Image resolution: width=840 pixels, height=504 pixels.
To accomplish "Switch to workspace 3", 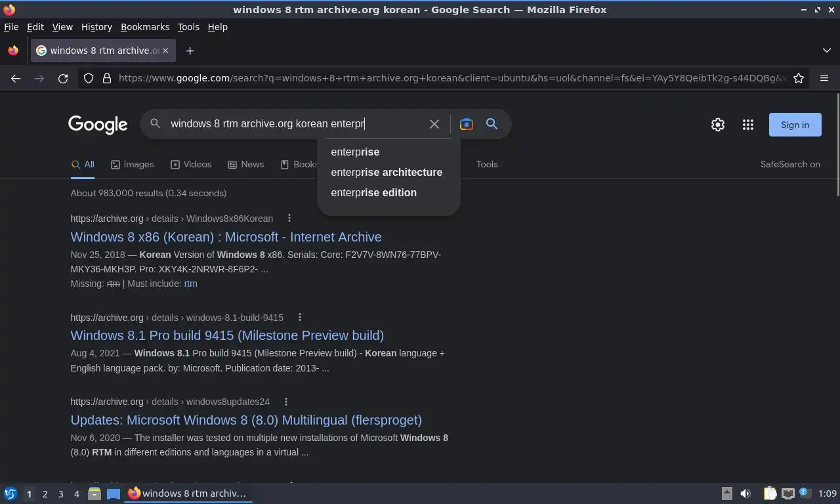I will (60, 493).
